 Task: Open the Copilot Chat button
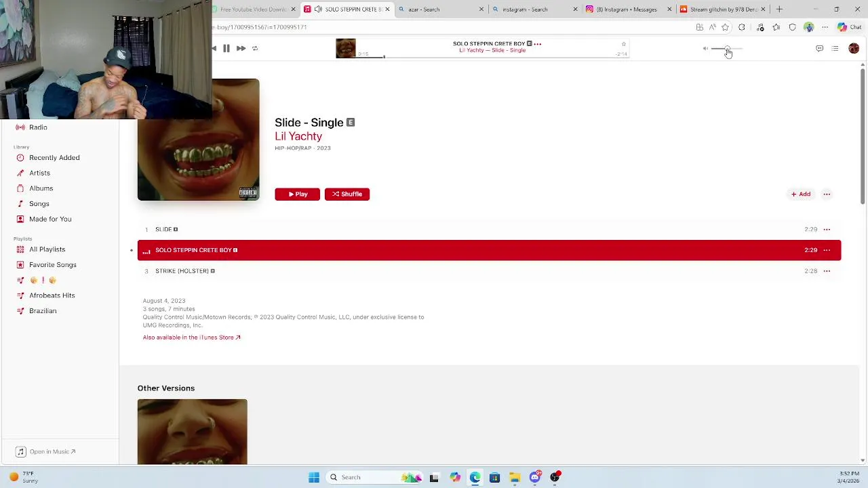click(x=850, y=27)
